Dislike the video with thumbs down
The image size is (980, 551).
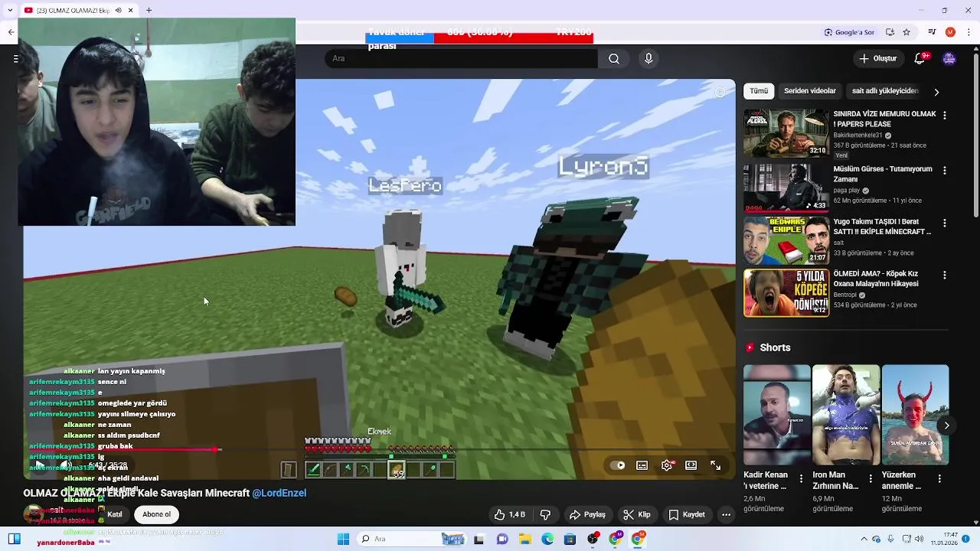(545, 514)
